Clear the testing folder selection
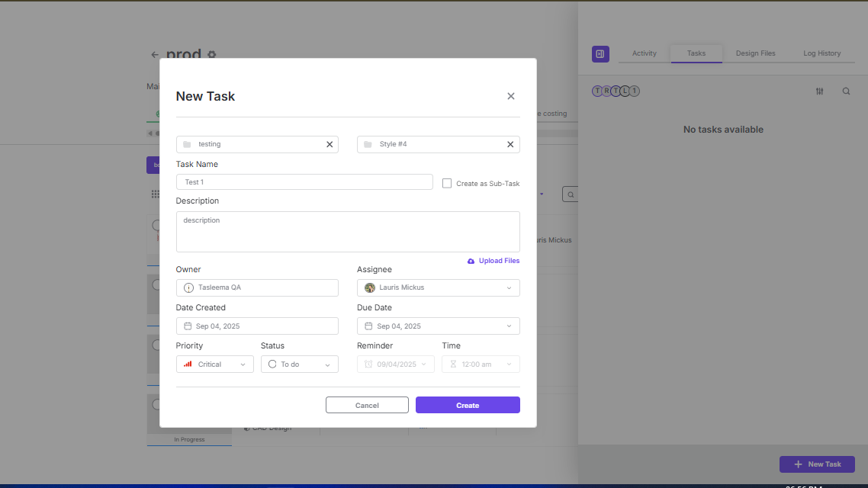The image size is (868, 488). [x=330, y=144]
